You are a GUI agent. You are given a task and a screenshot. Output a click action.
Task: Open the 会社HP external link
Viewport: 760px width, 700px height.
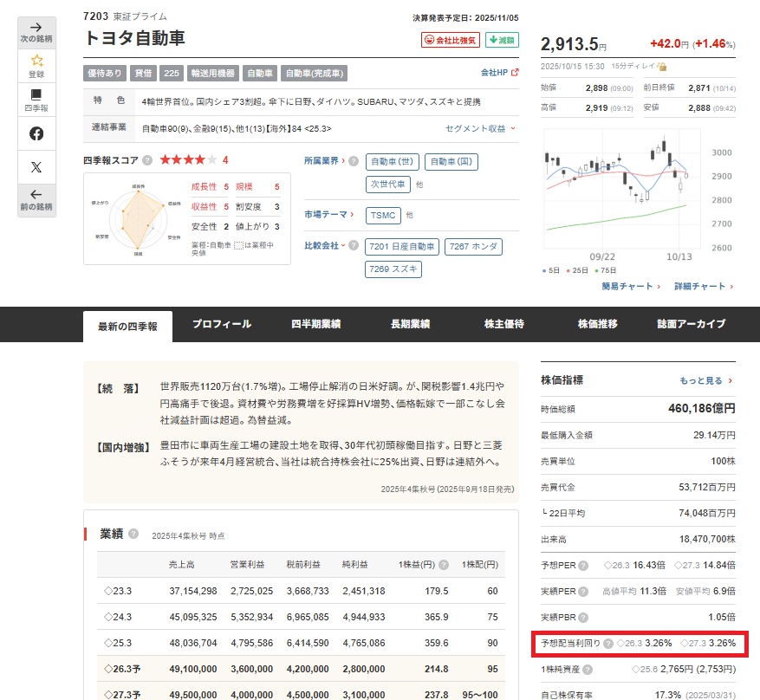click(x=499, y=73)
